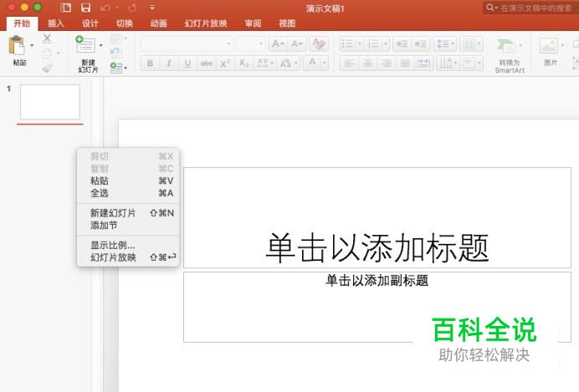Switch to the 设计 (Design) tab
The width and height of the screenshot is (579, 392).
pyautogui.click(x=90, y=23)
